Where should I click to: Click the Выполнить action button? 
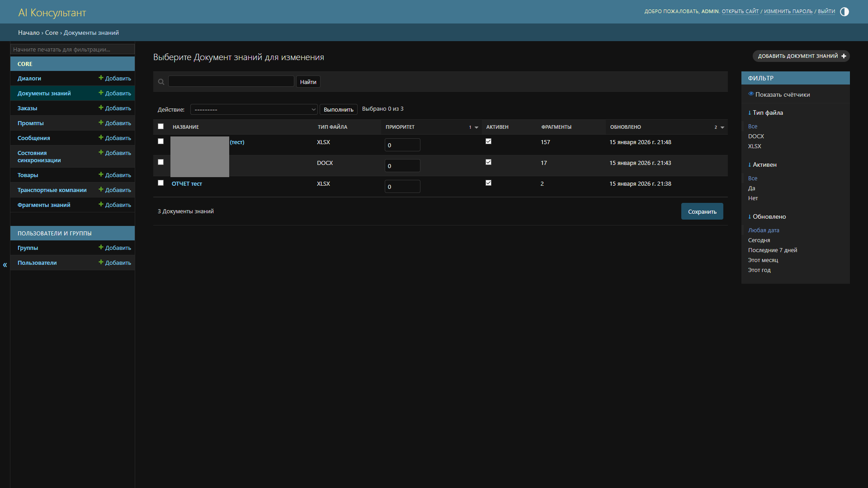[x=339, y=109]
